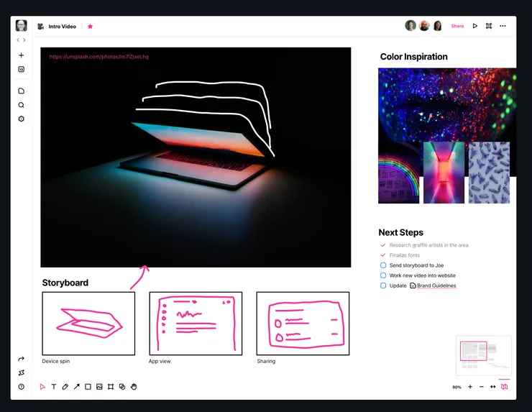532x412 pixels.
Task: Toggle the minimap icon
Action: click(505, 387)
